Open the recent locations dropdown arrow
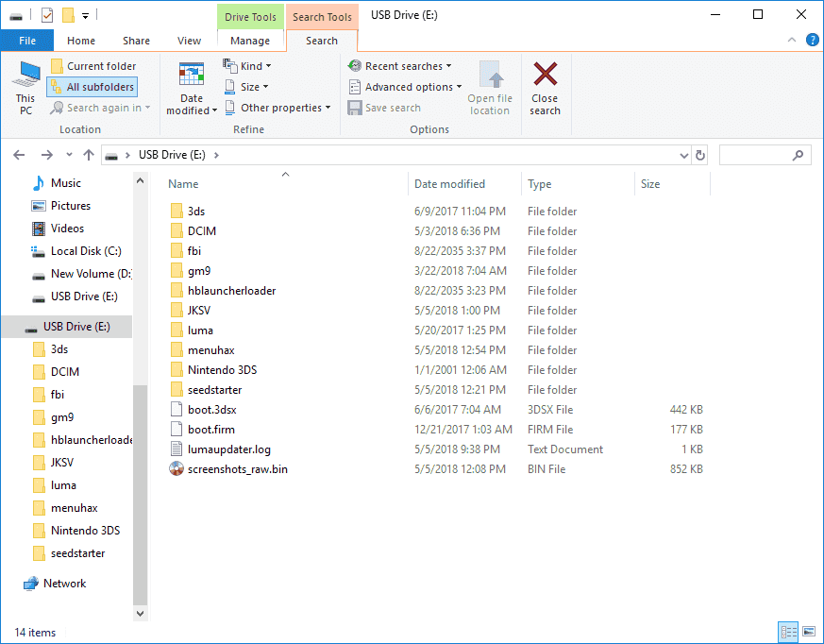 coord(69,155)
